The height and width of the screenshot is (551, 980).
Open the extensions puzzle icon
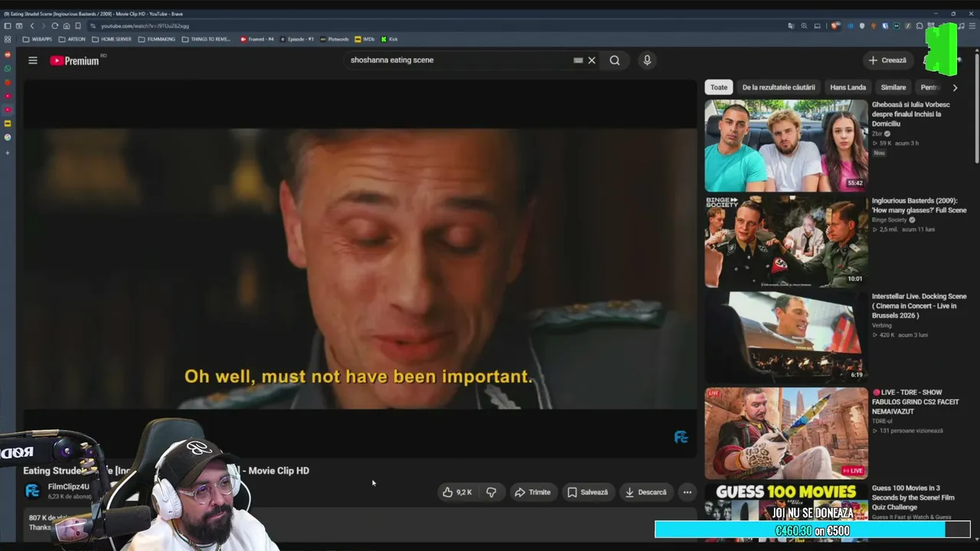coord(920,26)
